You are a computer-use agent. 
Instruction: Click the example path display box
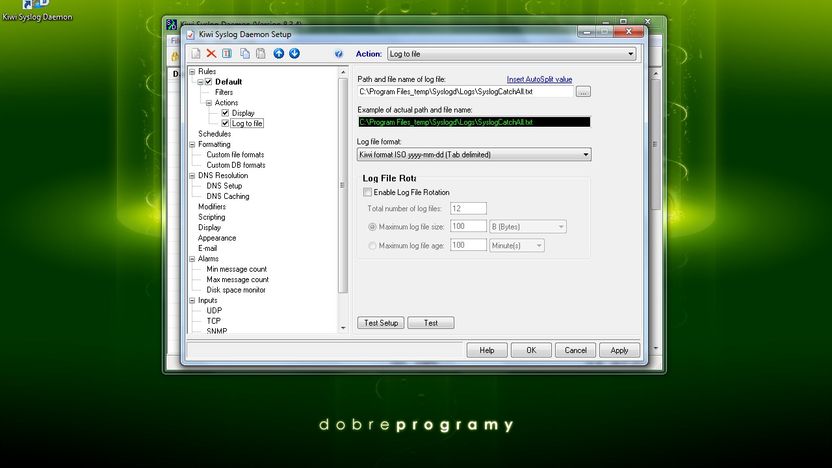pos(474,122)
